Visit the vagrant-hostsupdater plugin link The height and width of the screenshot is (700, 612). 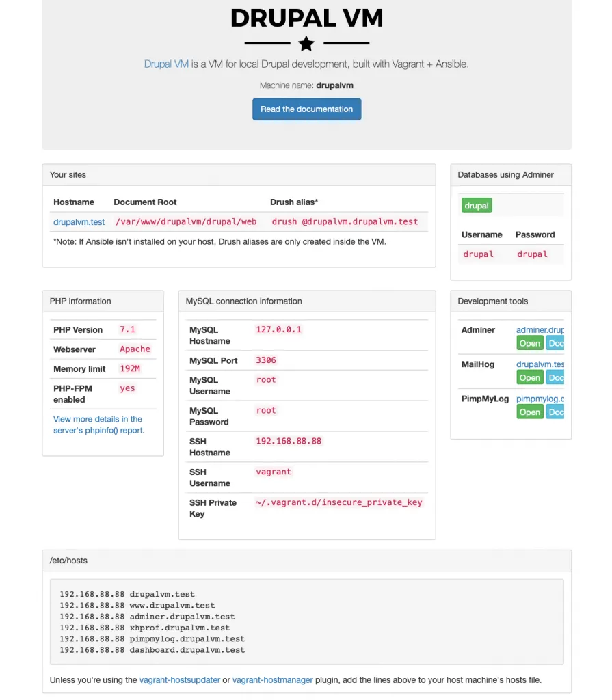tap(180, 680)
